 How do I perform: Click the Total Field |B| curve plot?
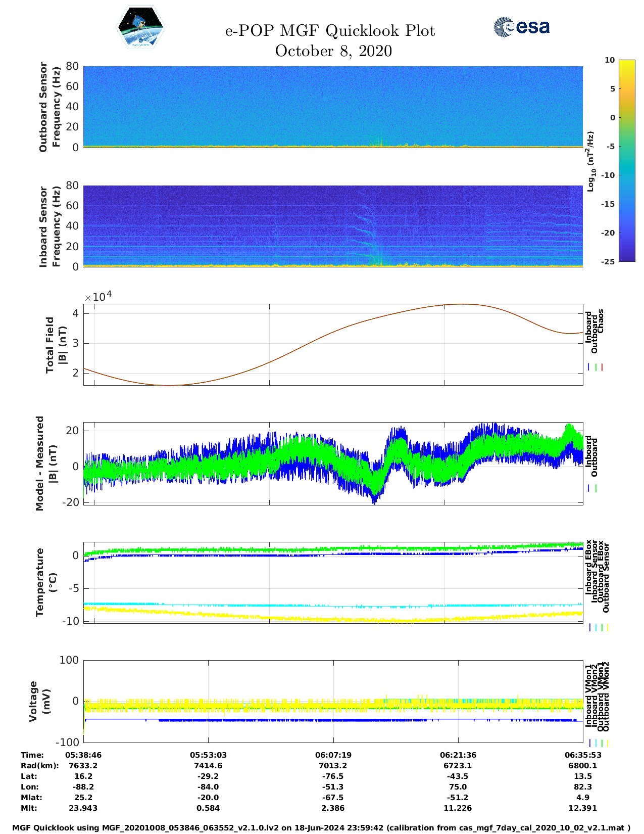[x=333, y=344]
